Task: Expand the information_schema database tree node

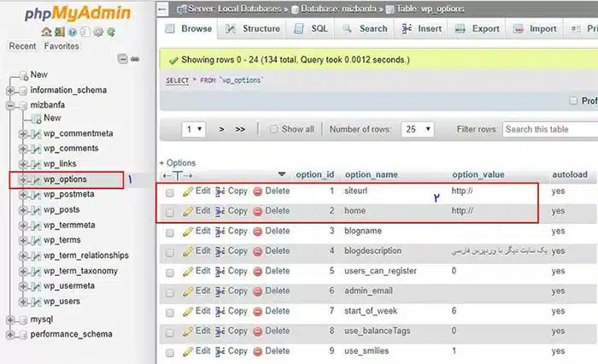Action: [10, 91]
